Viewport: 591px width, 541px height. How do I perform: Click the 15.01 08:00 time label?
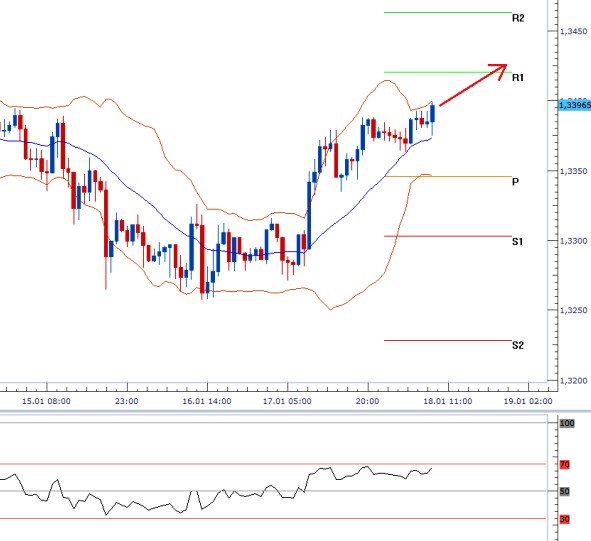click(46, 401)
